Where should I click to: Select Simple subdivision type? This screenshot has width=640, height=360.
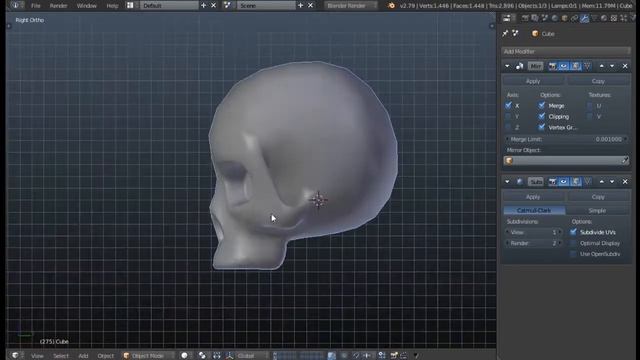597,211
